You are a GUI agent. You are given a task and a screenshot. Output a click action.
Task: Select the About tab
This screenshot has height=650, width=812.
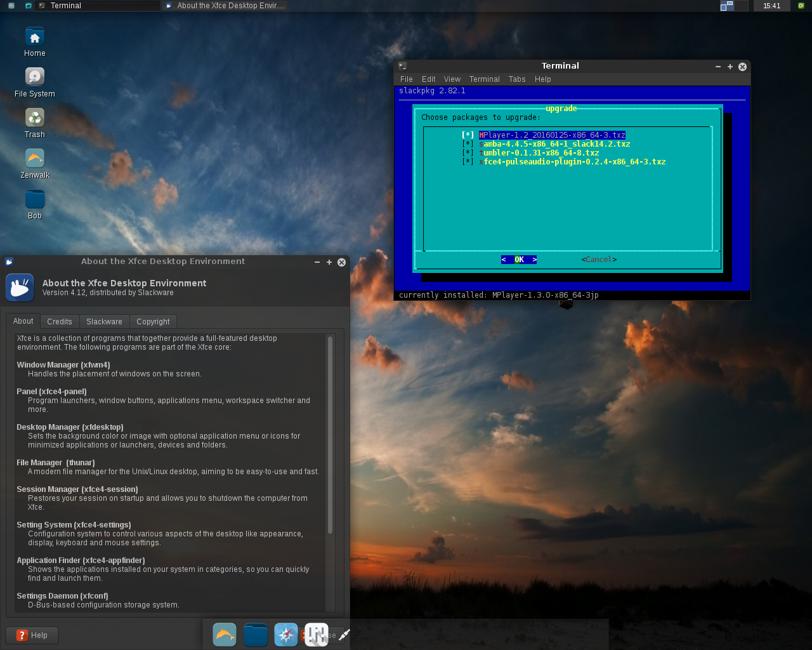pyautogui.click(x=23, y=321)
